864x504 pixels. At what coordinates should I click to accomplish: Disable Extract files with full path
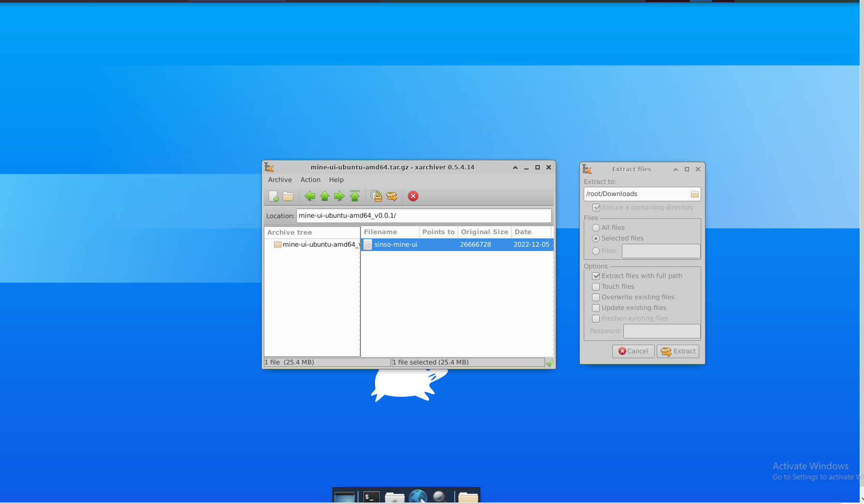point(596,276)
